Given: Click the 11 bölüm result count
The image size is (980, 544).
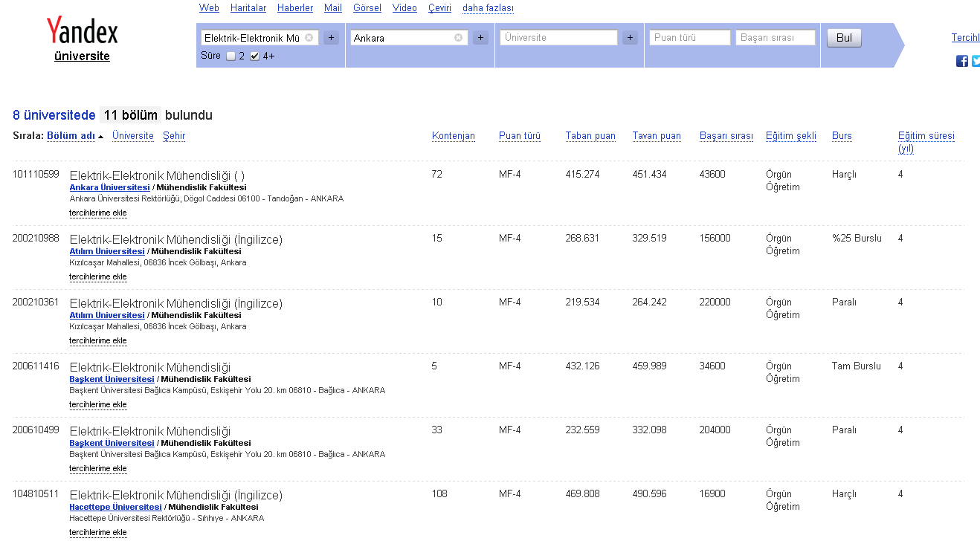Looking at the screenshot, I should click(131, 115).
